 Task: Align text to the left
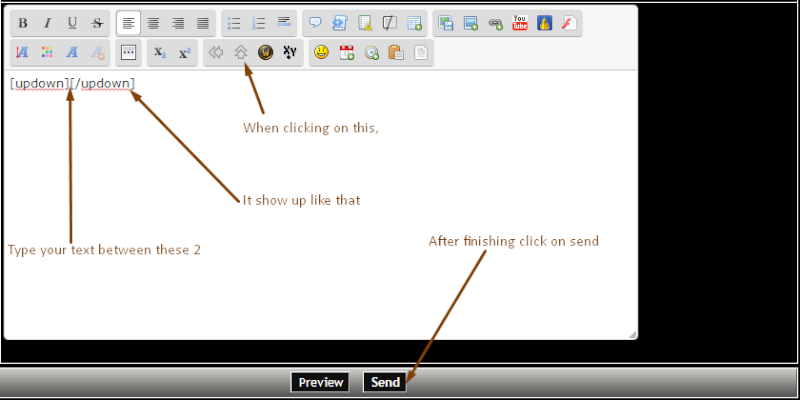[129, 23]
